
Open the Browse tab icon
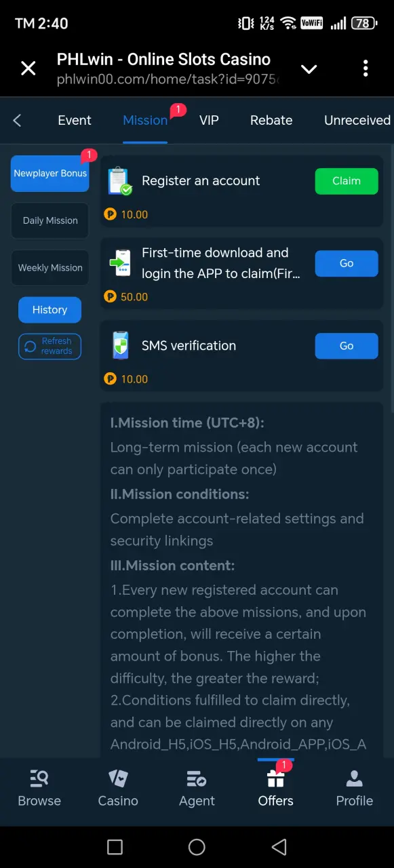coord(39,778)
